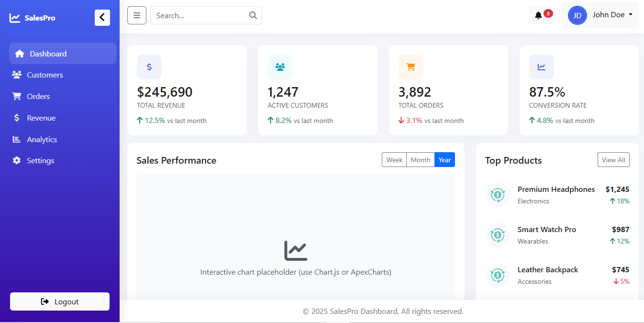Click the people icon on Active Customers card

(x=280, y=67)
